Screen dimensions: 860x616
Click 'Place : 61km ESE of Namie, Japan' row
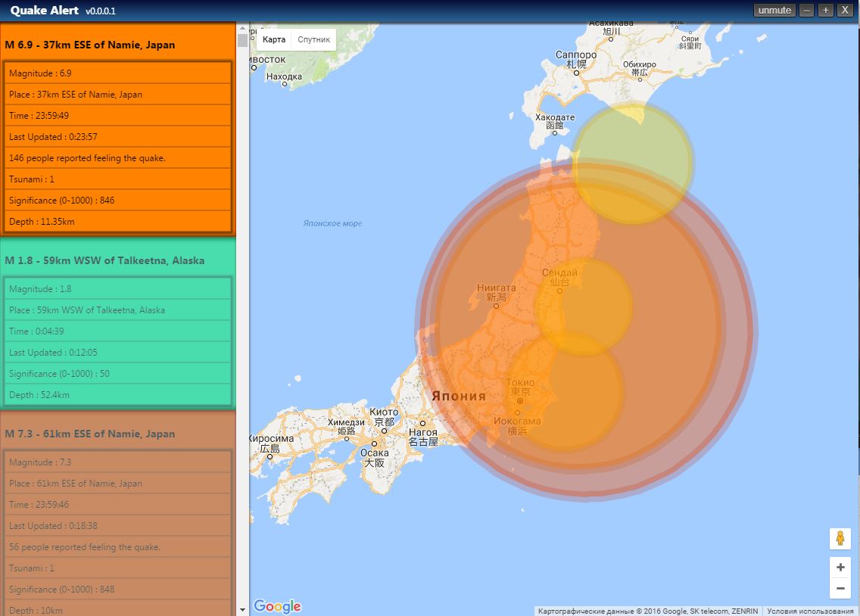tap(117, 484)
